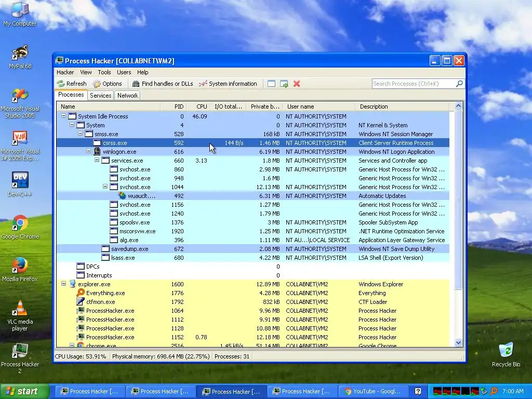Sort by the CPU column header
Viewport: 532px width, 399px height.
point(198,107)
